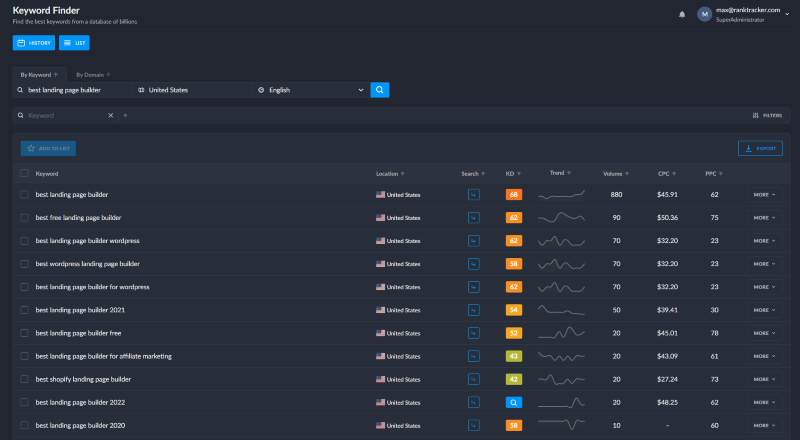Check the best free landing page builder row

[24, 217]
